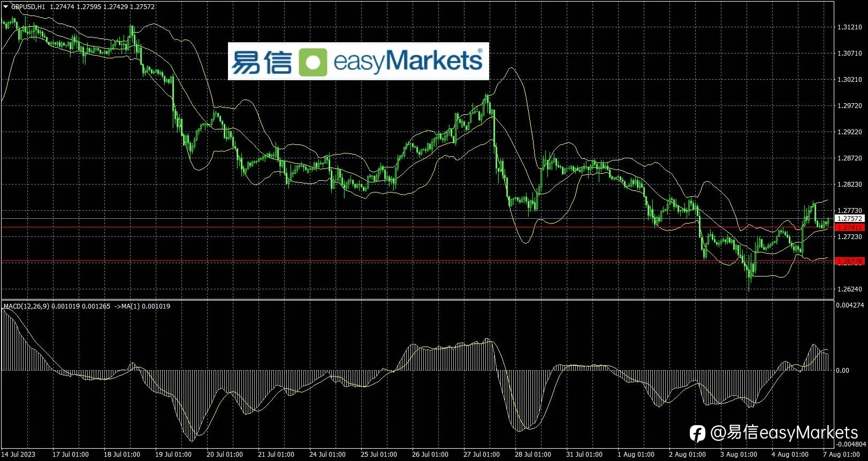Click the 24 Jul 01:00 time label
The width and height of the screenshot is (868, 461).
pyautogui.click(x=328, y=455)
